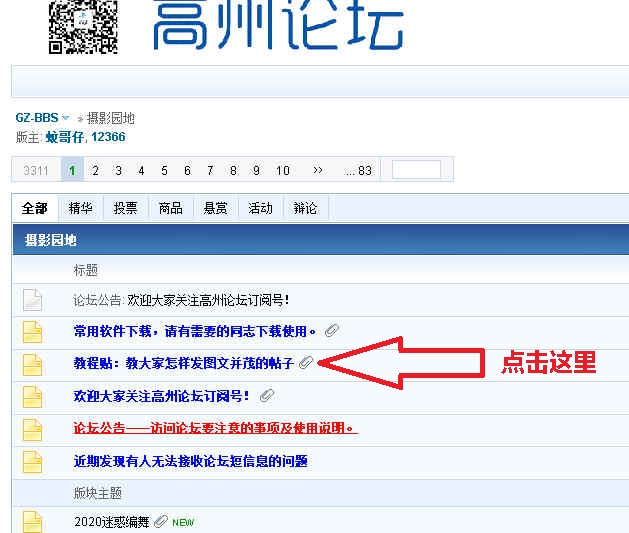Open red 论坛公告 usage notice thread
629x533 pixels.
point(215,428)
